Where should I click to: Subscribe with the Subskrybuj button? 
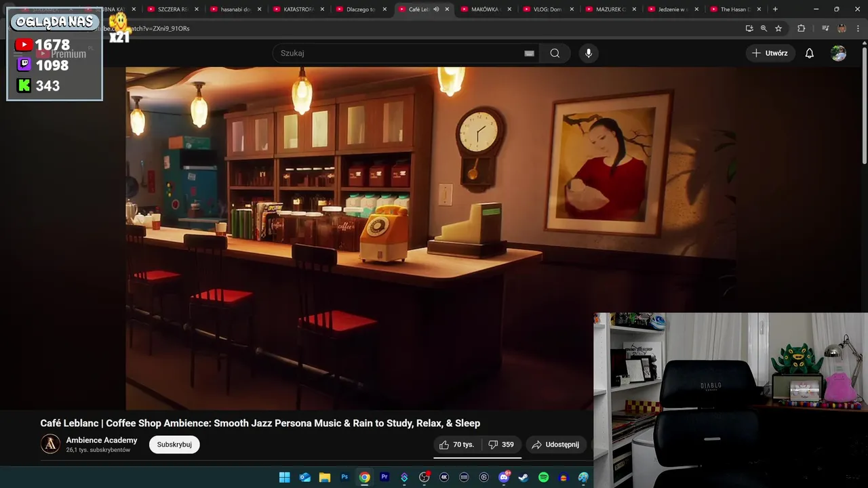click(174, 445)
